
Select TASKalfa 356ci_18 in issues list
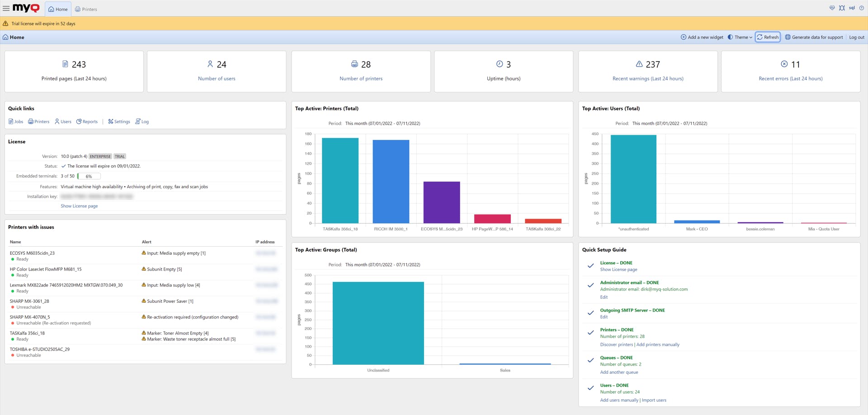pyautogui.click(x=145, y=336)
